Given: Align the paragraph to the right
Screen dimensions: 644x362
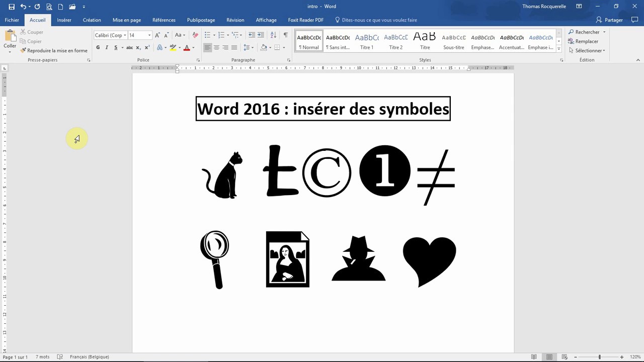Looking at the screenshot, I should 225,48.
